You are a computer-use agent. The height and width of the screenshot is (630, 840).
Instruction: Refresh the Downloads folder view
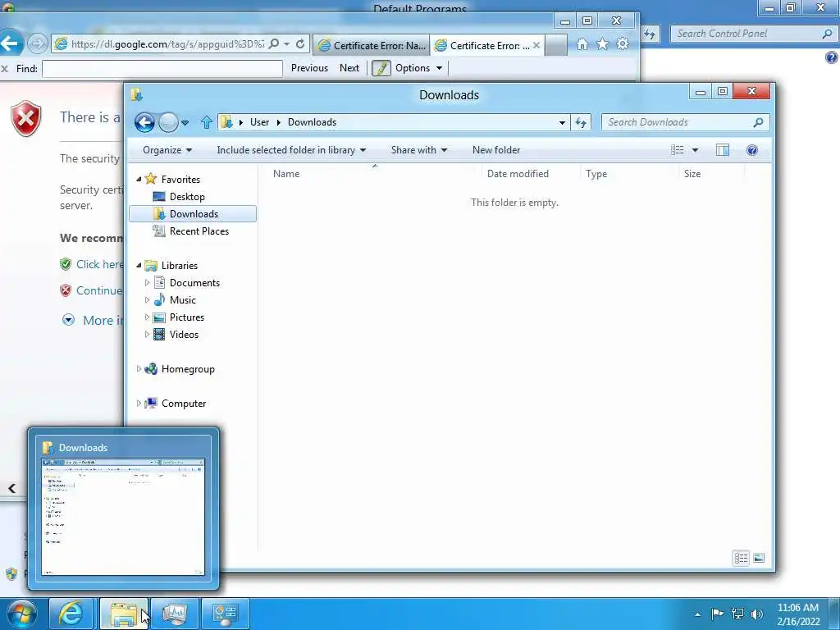[x=581, y=123]
